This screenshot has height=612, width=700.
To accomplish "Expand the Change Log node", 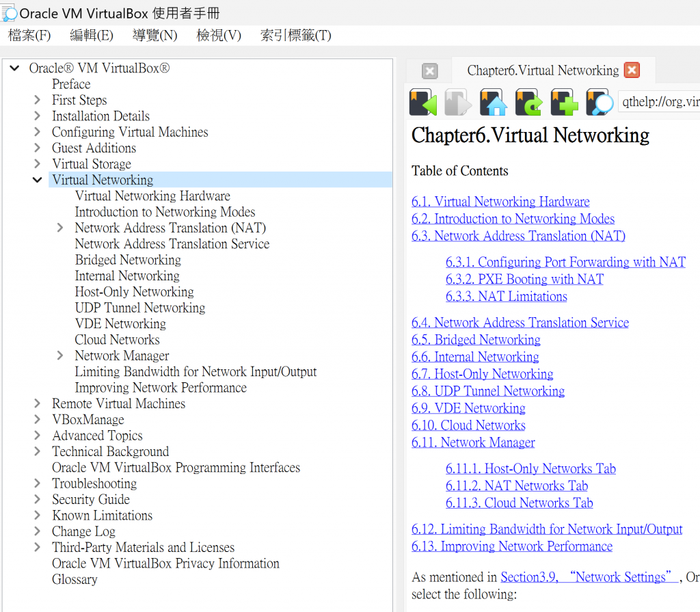I will pyautogui.click(x=38, y=531).
